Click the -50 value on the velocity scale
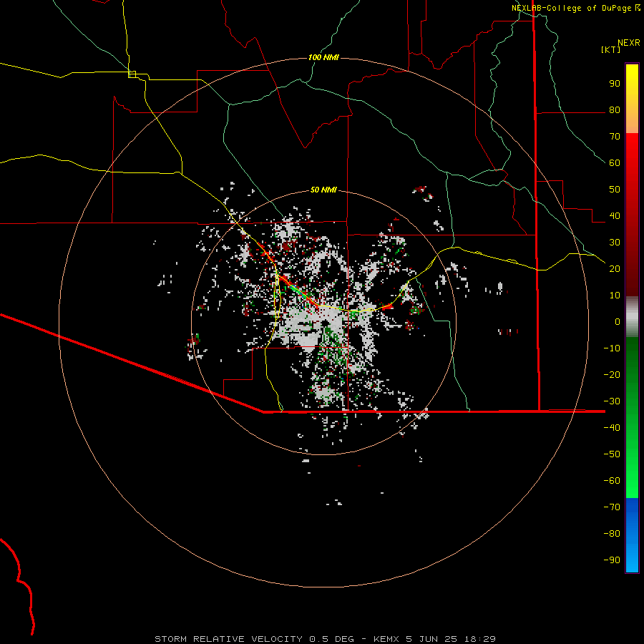 (x=612, y=454)
